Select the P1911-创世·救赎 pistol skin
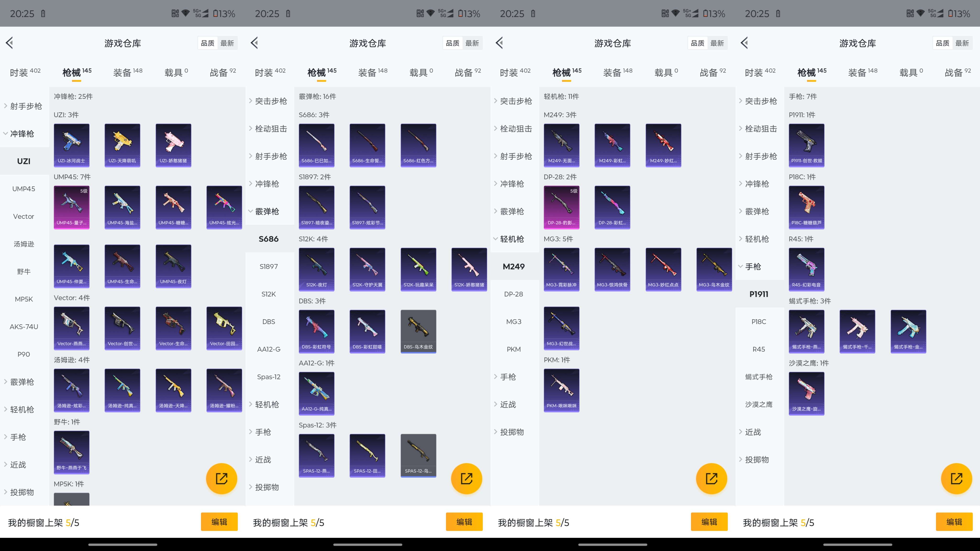Viewport: 980px width, 551px height. coord(807,145)
